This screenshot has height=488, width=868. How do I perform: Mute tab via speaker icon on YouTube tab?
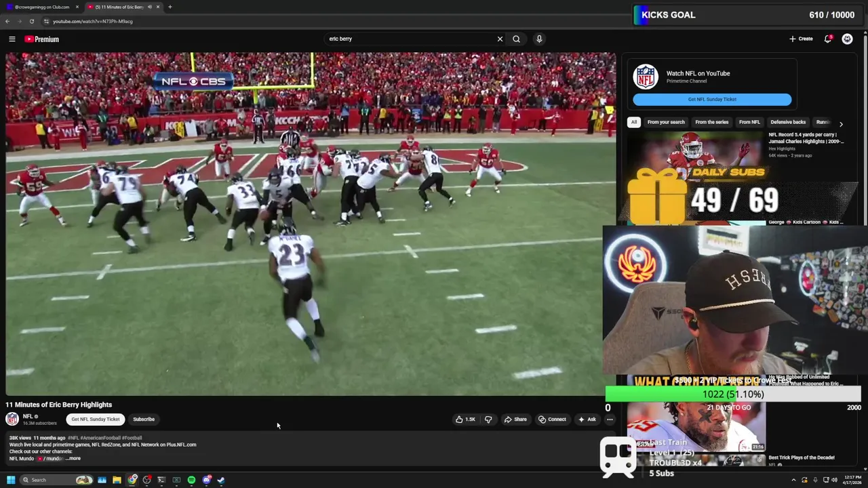pos(149,7)
